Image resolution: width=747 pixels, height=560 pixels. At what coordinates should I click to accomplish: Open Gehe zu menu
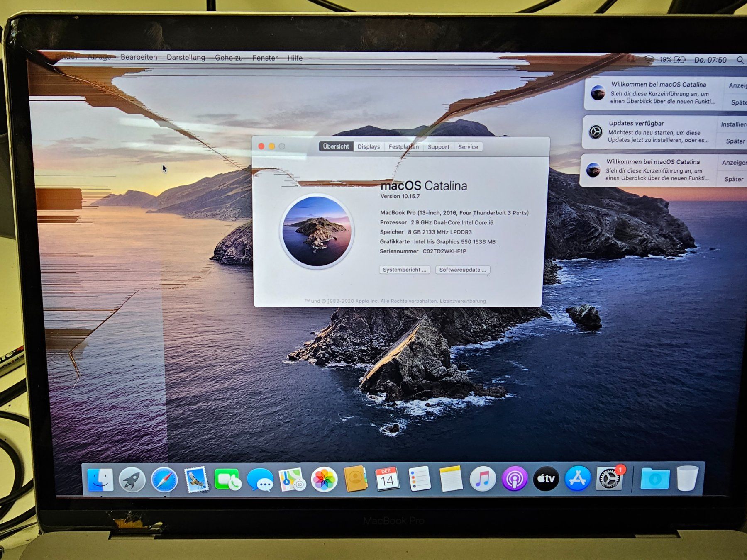(x=229, y=58)
